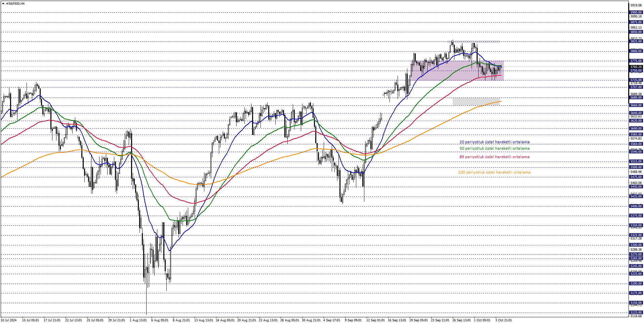Select the 50 periyotluk üstel hareketli ortalama label
The image size is (644, 324).
click(494, 148)
